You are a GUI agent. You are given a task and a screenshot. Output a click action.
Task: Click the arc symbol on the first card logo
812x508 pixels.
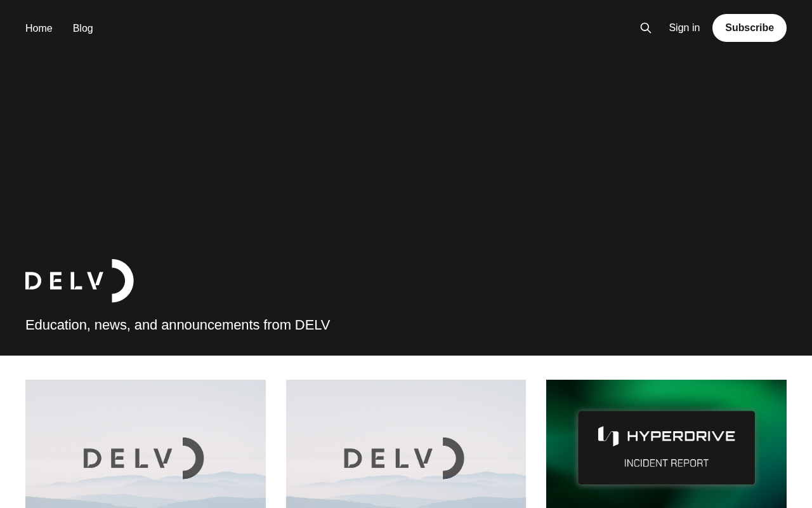pyautogui.click(x=193, y=458)
